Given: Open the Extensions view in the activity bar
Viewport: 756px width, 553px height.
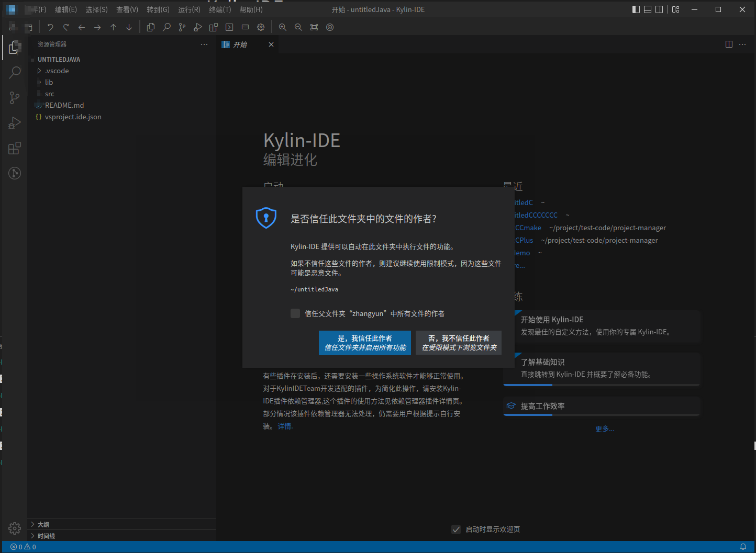Looking at the screenshot, I should (x=15, y=148).
